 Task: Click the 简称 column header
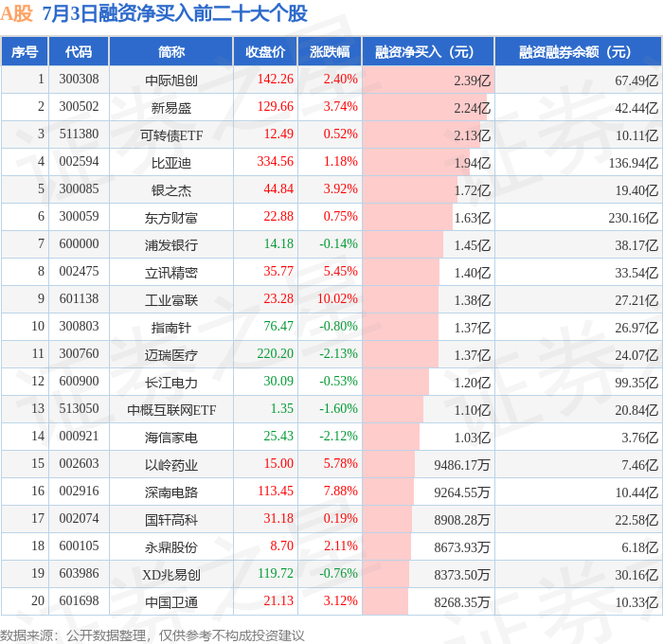[171, 51]
